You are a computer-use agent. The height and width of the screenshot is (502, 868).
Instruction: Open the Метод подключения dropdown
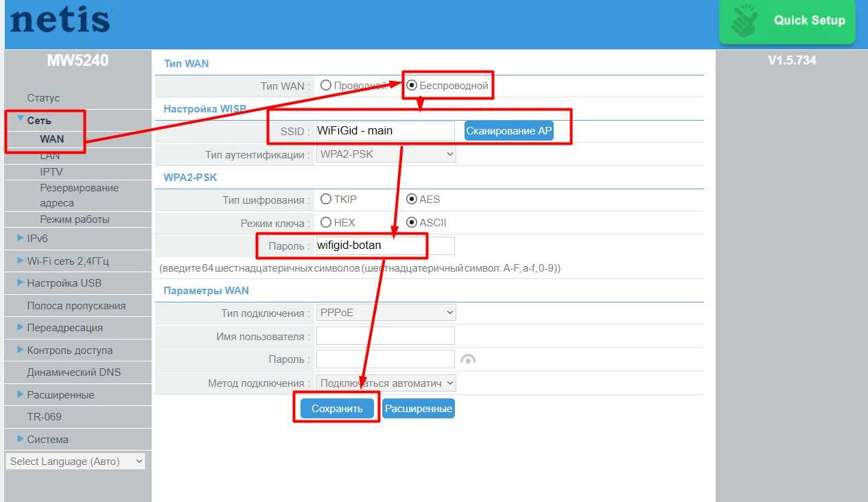pos(386,383)
